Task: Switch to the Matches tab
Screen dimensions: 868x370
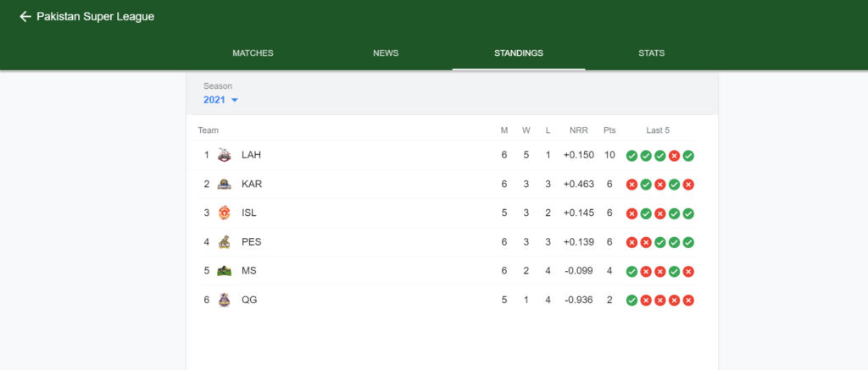Action: tap(253, 53)
